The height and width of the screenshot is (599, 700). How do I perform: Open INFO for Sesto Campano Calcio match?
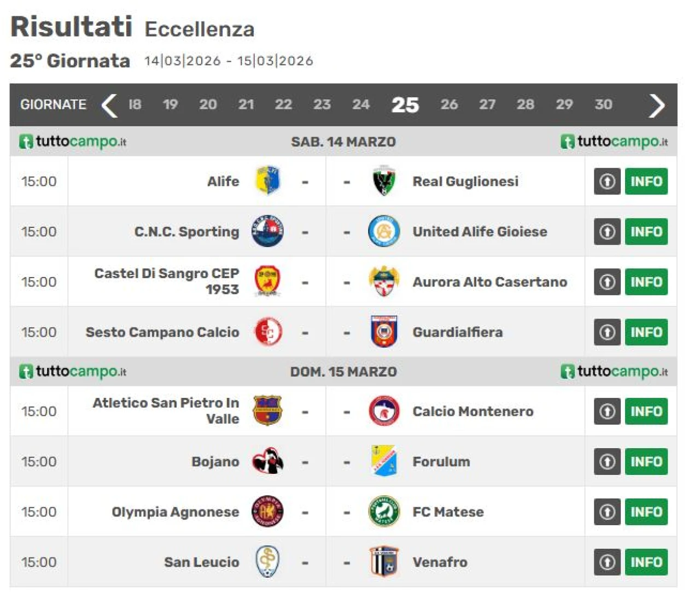point(646,332)
